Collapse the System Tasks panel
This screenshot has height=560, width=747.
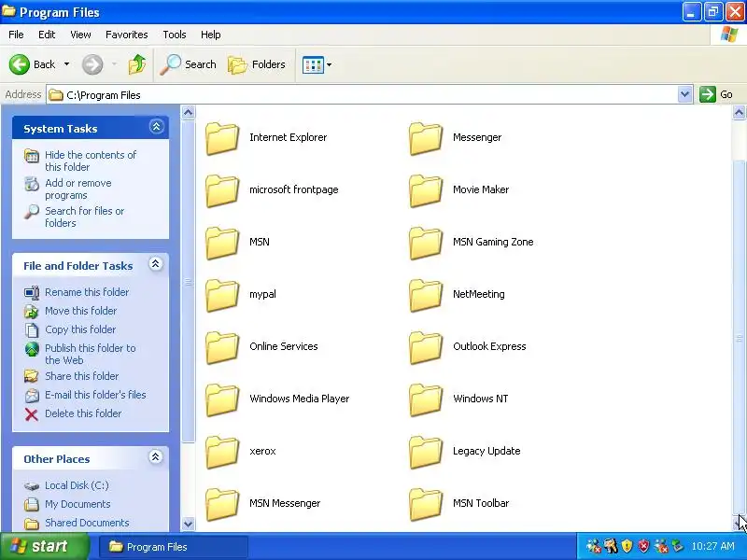click(156, 127)
